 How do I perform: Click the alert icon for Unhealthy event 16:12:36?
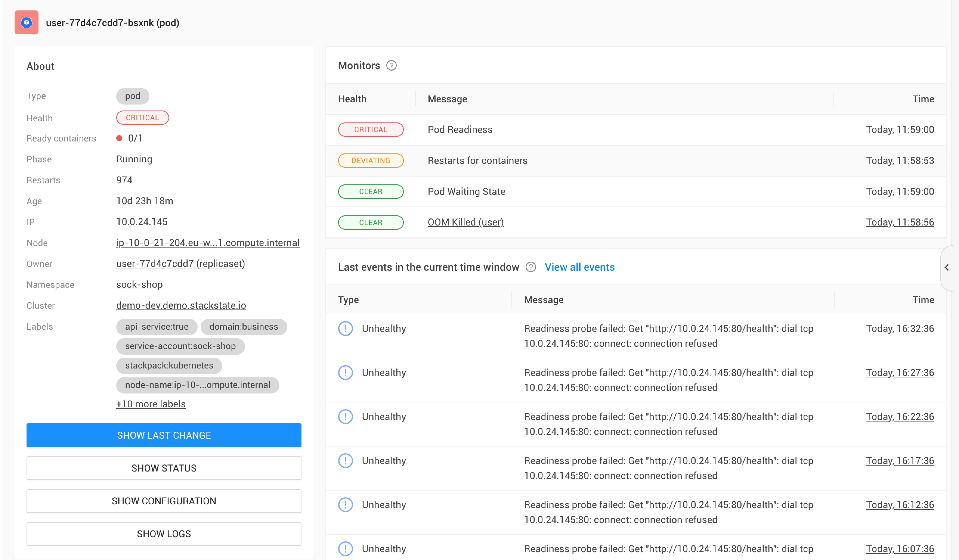point(345,505)
